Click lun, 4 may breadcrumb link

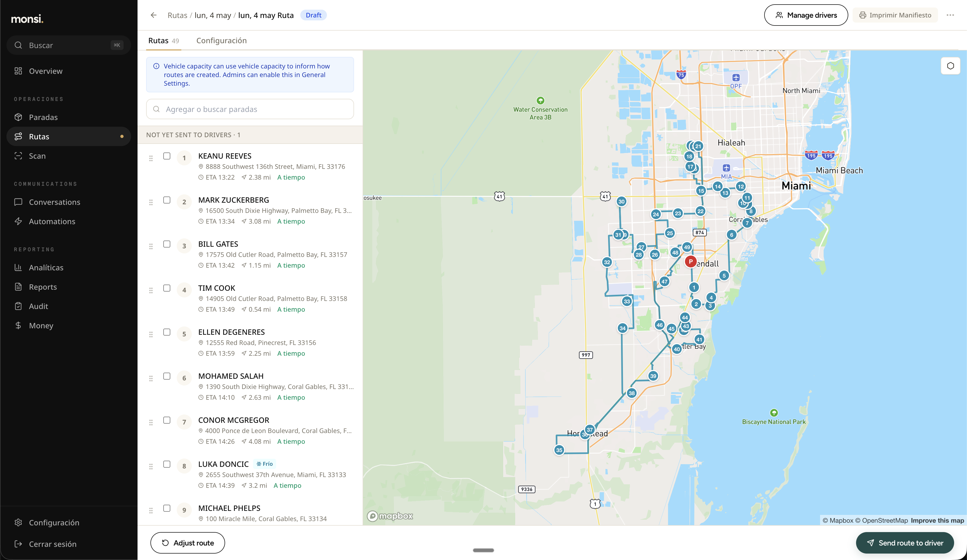pos(212,15)
